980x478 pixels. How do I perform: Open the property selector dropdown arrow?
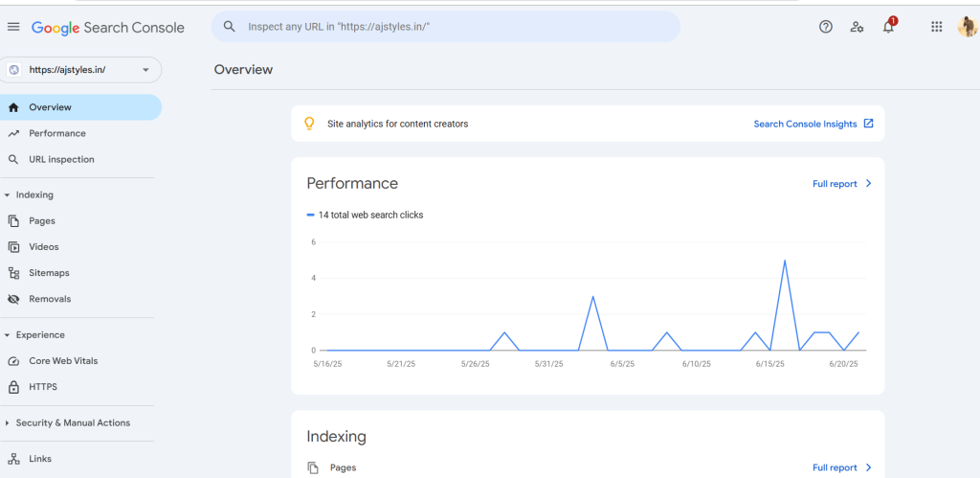click(145, 70)
